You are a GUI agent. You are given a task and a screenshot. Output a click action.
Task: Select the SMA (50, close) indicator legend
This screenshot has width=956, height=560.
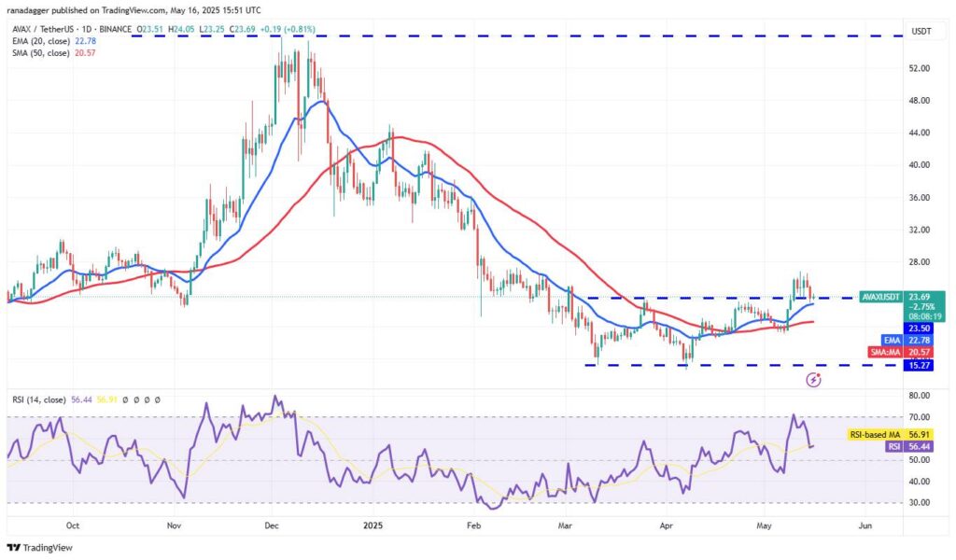pyautogui.click(x=41, y=53)
